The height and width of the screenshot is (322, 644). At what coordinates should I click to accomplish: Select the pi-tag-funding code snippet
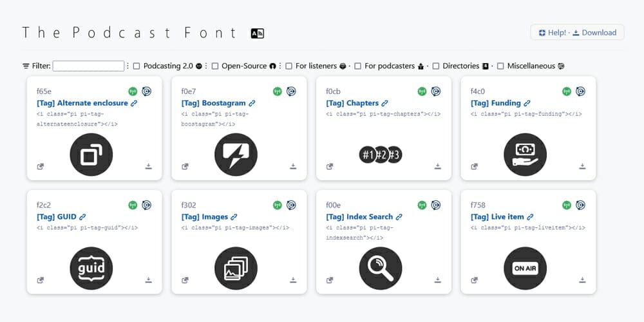click(526, 114)
